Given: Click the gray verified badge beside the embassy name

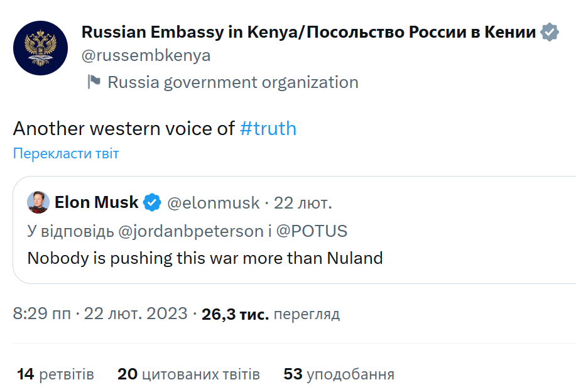Looking at the screenshot, I should pyautogui.click(x=550, y=32).
